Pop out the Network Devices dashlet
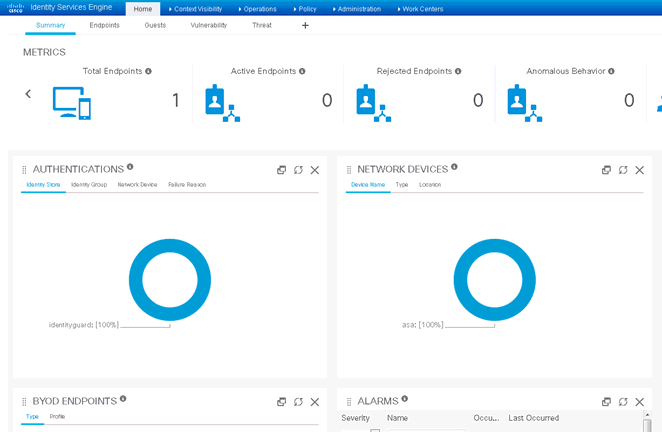662x432 pixels. (607, 170)
